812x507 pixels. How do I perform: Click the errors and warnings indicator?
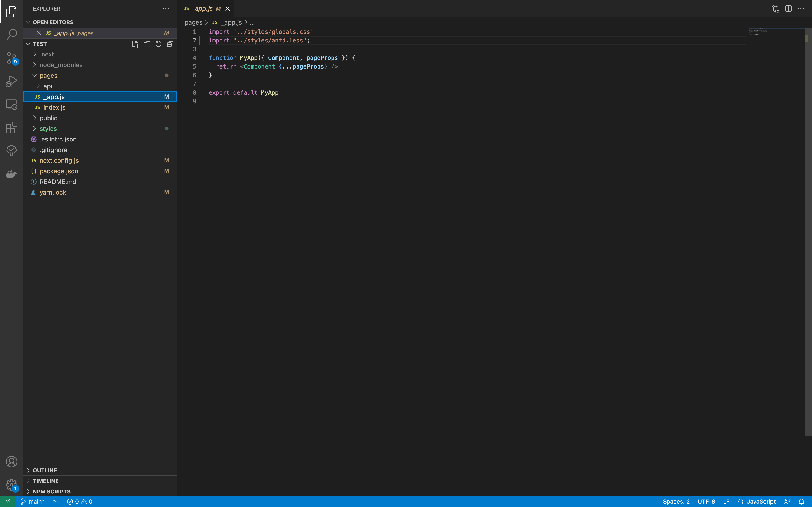click(80, 501)
